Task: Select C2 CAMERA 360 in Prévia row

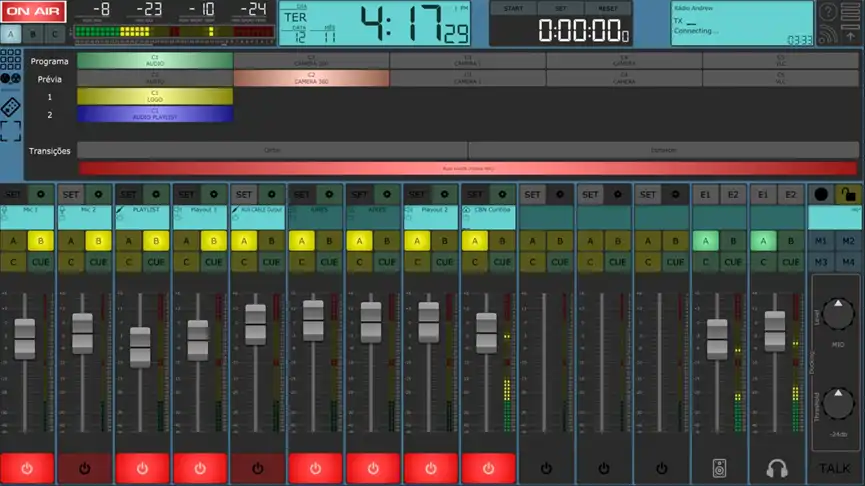Action: (x=311, y=78)
